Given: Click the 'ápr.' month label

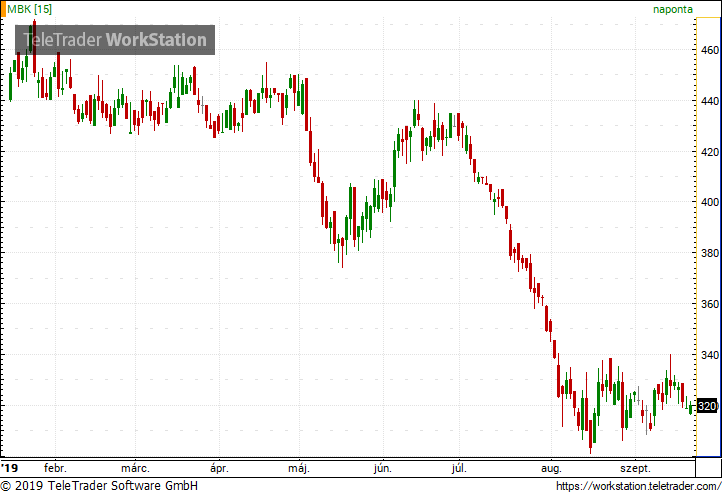Looking at the screenshot, I should click(219, 469).
